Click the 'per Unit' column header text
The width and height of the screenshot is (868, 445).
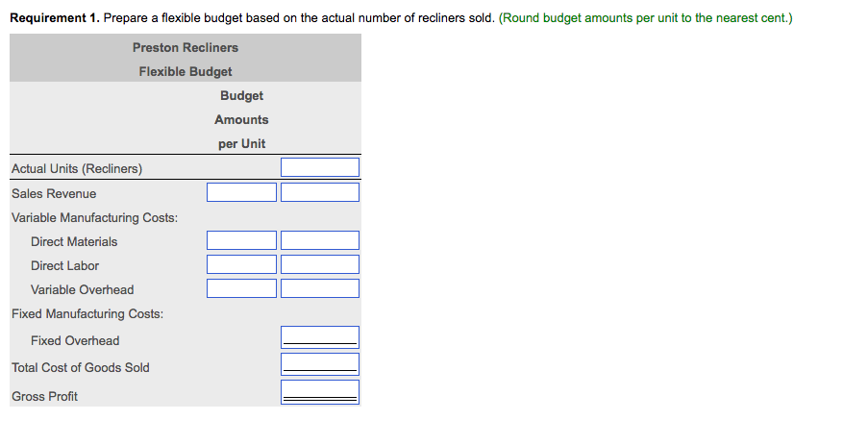click(x=241, y=144)
